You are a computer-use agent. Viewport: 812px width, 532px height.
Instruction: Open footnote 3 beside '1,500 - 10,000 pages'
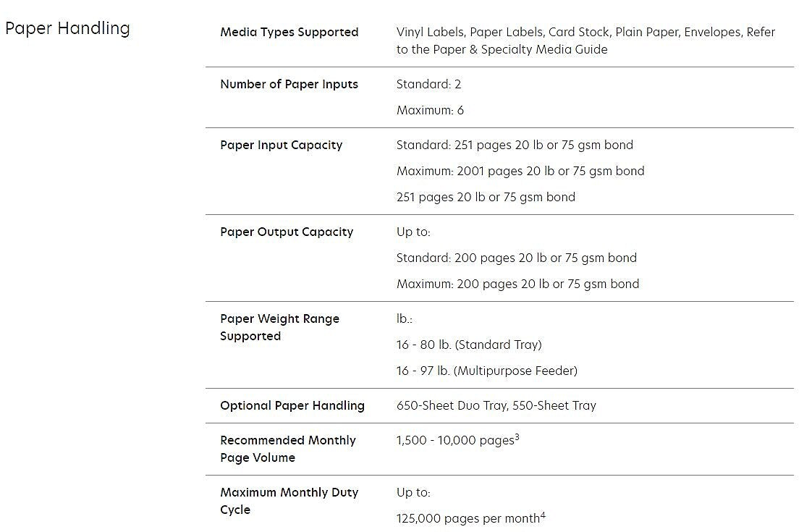click(517, 436)
